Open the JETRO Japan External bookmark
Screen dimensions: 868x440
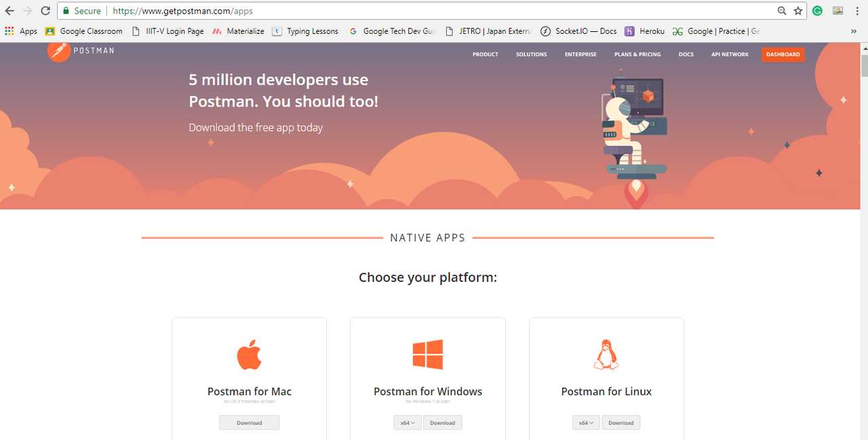[489, 31]
